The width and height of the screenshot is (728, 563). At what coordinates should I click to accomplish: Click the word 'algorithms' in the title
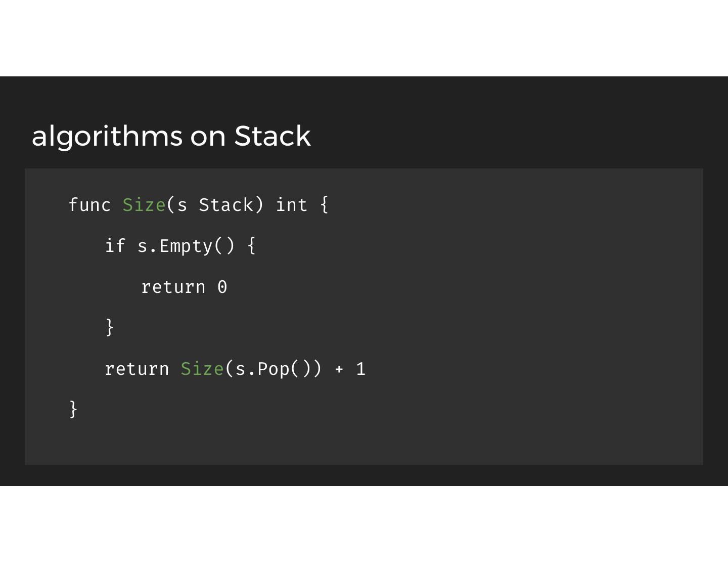pyautogui.click(x=107, y=136)
